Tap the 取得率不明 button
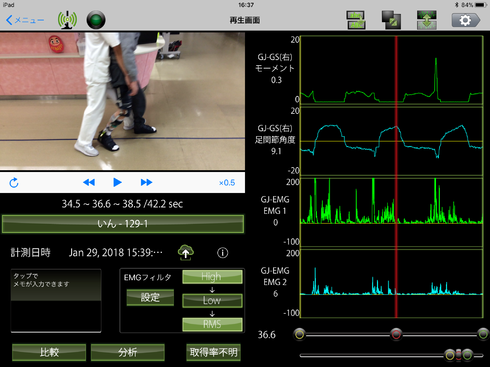The height and width of the screenshot is (367, 490). coord(213,352)
